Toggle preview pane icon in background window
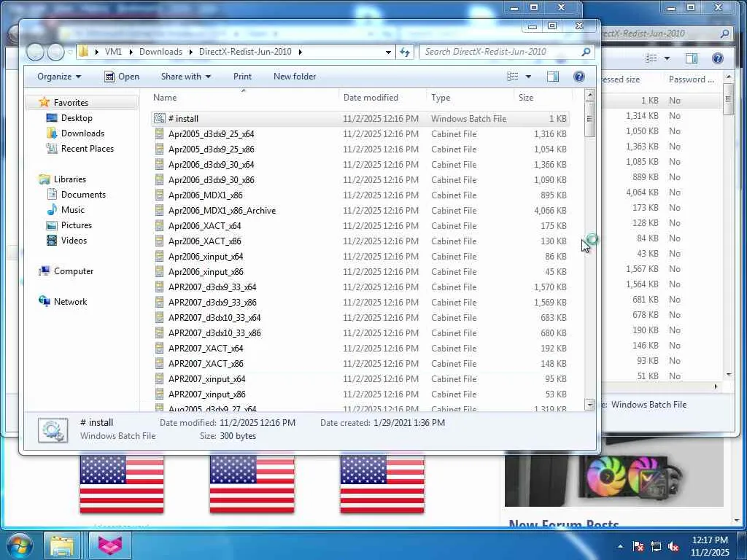The width and height of the screenshot is (747, 560). coord(692,58)
